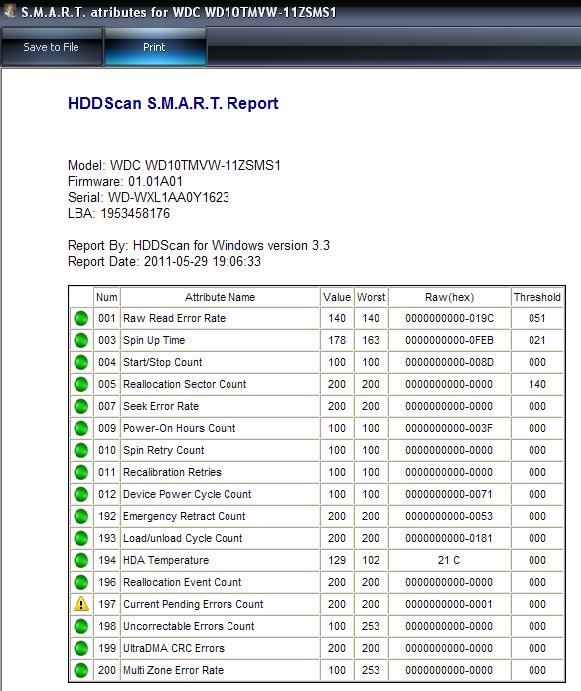Viewport: 581px width, 691px height.
Task: Click the Spin Retry Count attribute name
Action: [164, 450]
